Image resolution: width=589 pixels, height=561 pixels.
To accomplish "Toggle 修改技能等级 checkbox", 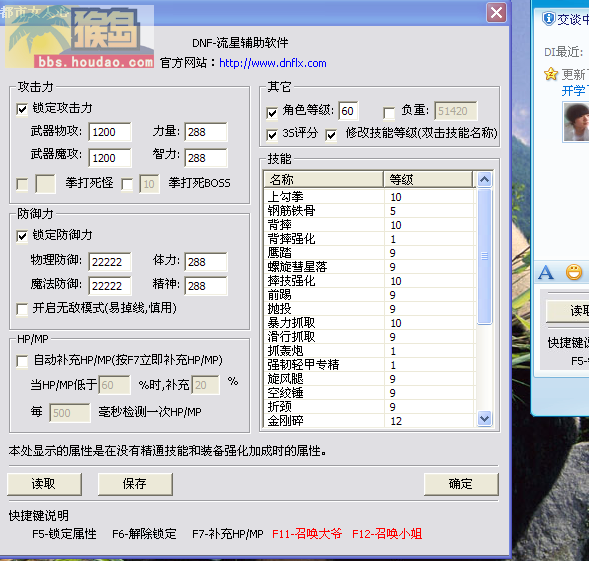I will coord(331,135).
